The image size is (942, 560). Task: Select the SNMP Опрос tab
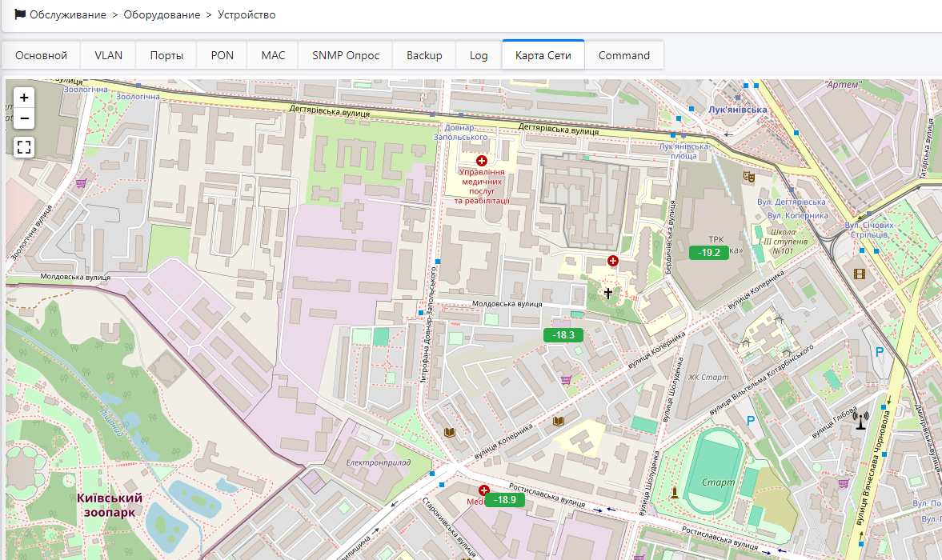(x=345, y=55)
